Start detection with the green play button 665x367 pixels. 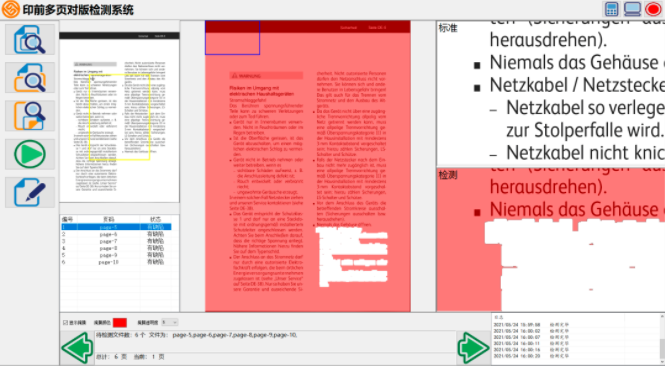click(x=30, y=154)
